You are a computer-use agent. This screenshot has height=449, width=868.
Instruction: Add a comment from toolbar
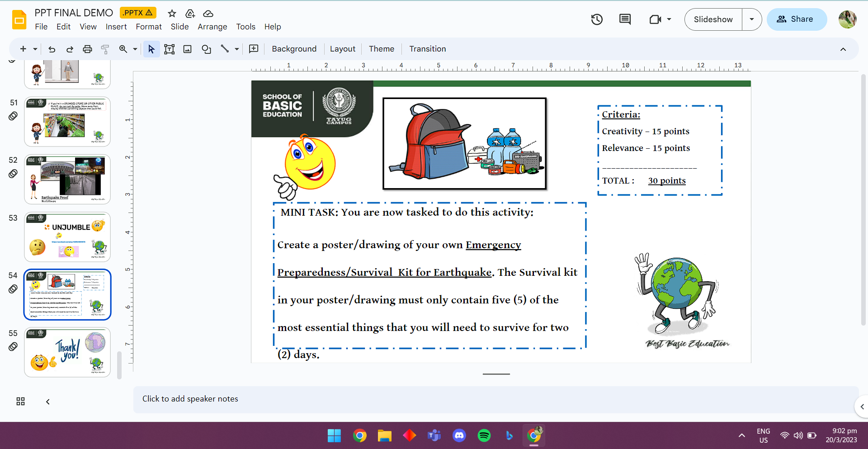coord(254,49)
